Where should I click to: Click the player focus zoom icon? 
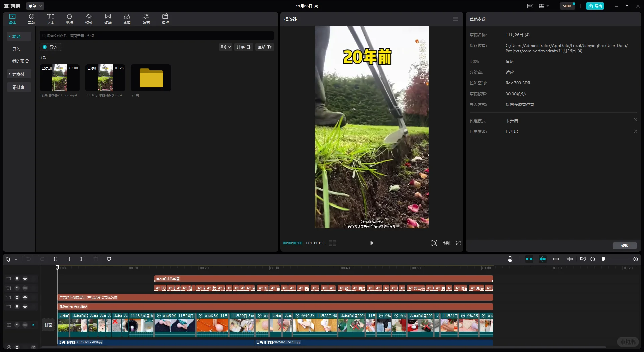434,243
